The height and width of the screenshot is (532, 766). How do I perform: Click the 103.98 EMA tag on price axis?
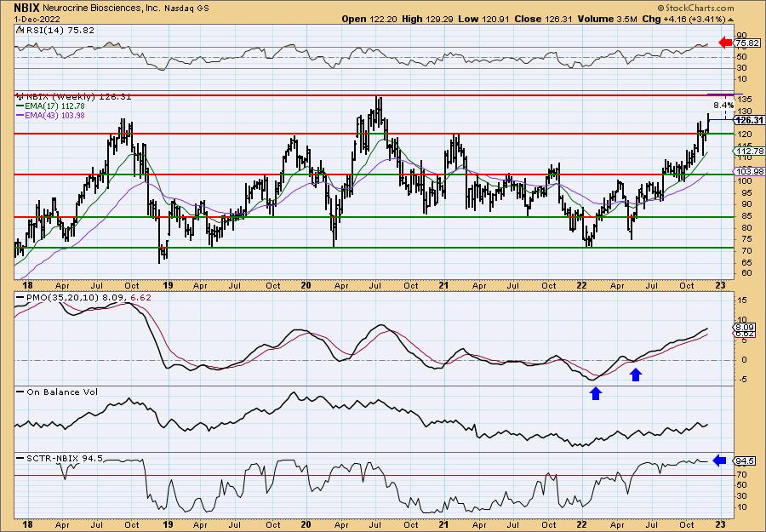pyautogui.click(x=749, y=171)
